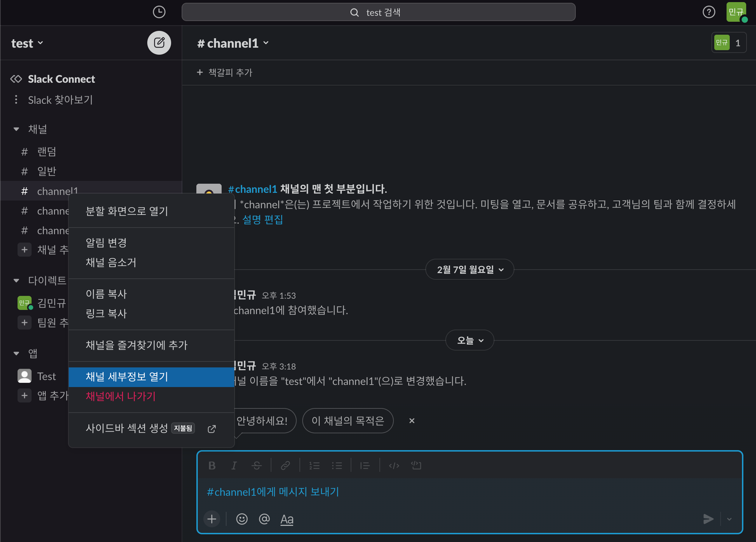Apply code block formatting icon

coord(416,466)
